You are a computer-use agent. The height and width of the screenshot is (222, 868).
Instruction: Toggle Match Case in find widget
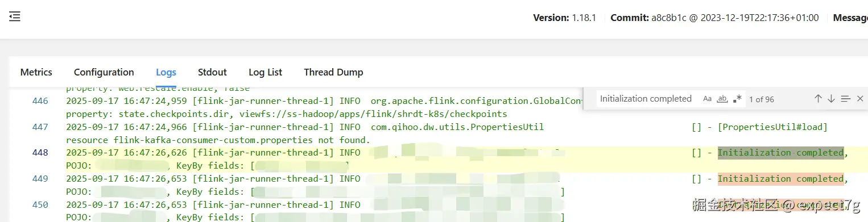point(707,99)
